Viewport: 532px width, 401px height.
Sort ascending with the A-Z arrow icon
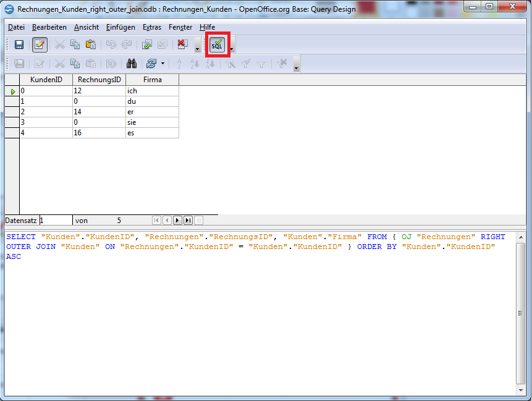(x=195, y=64)
